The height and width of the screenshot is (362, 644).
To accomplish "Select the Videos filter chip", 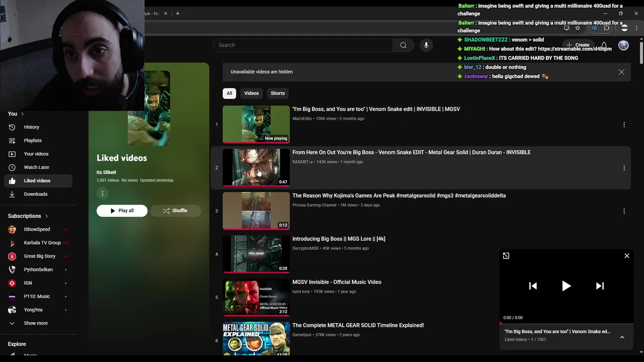I will [x=252, y=93].
